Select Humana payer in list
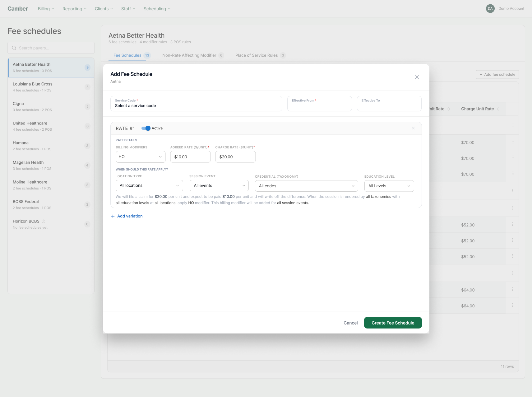Image resolution: width=532 pixels, height=397 pixels. (x=51, y=146)
